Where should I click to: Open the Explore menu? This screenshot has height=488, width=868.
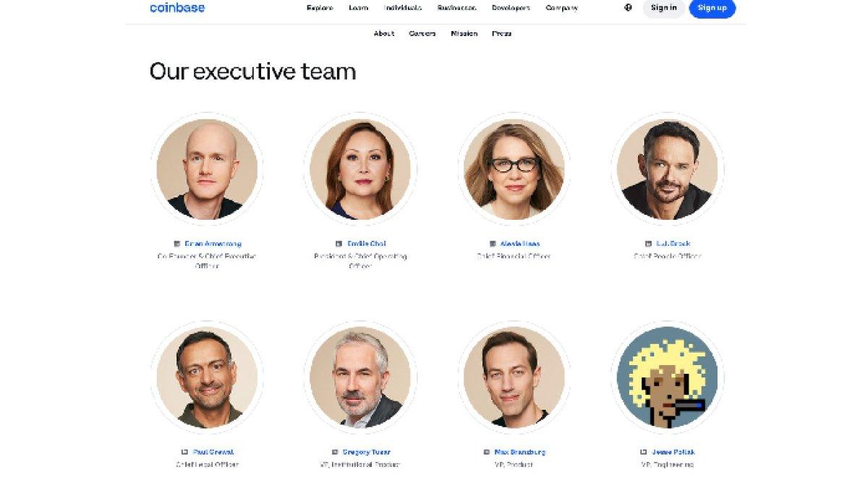[x=320, y=8]
